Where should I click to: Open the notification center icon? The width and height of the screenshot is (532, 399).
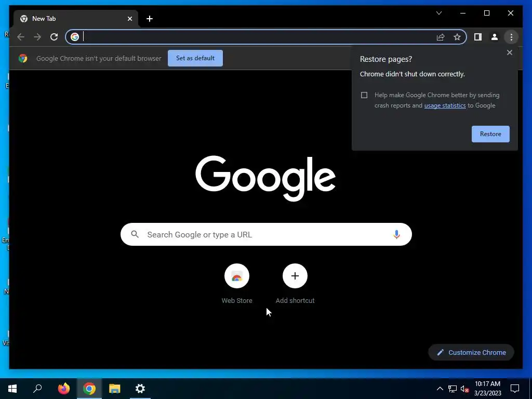515,389
